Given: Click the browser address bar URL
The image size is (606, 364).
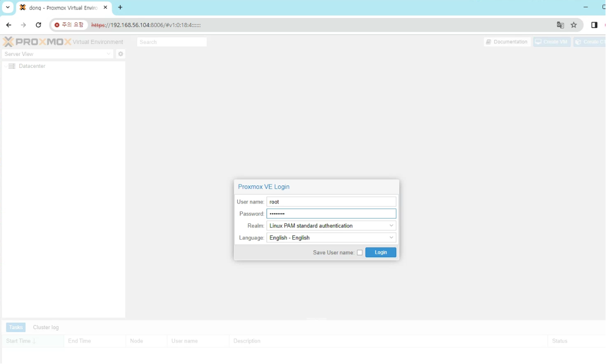Looking at the screenshot, I should 146,25.
